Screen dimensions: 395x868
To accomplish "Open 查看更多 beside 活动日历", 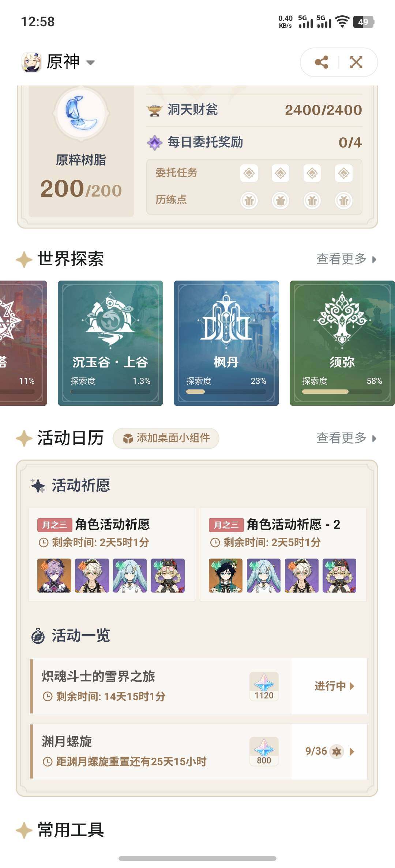I will (346, 438).
